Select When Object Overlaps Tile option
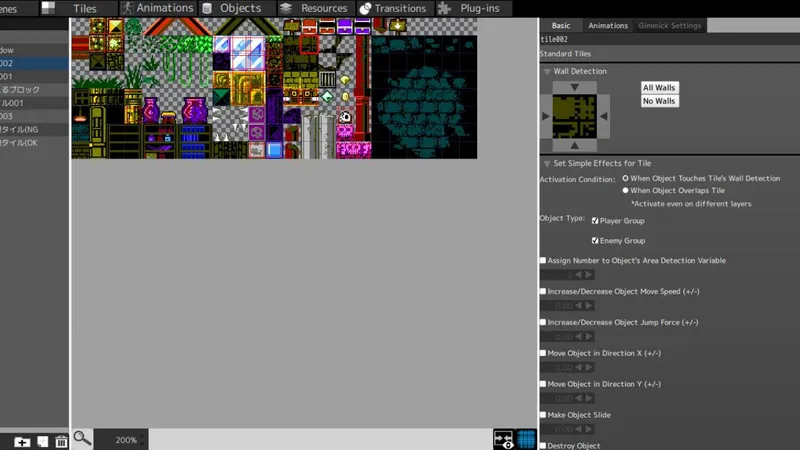The height and width of the screenshot is (450, 800). pyautogui.click(x=626, y=190)
